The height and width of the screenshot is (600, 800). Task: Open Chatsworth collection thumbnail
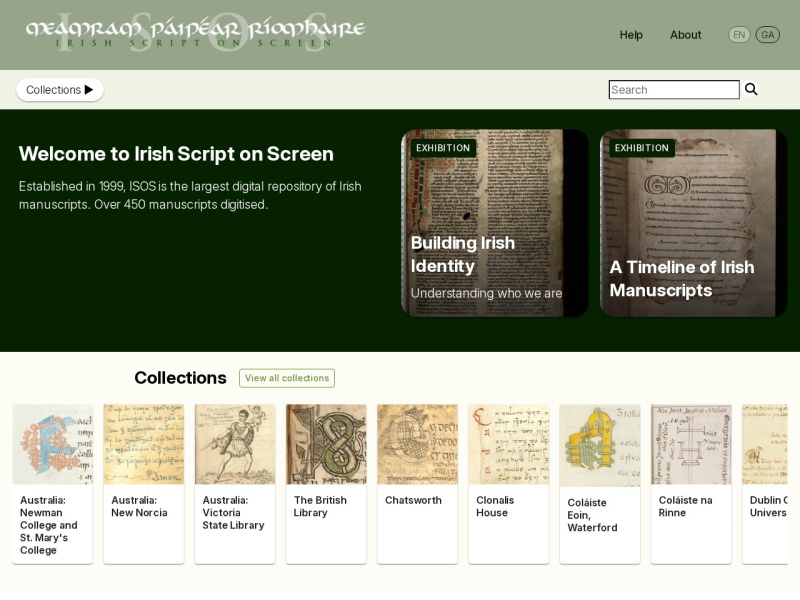click(x=417, y=444)
